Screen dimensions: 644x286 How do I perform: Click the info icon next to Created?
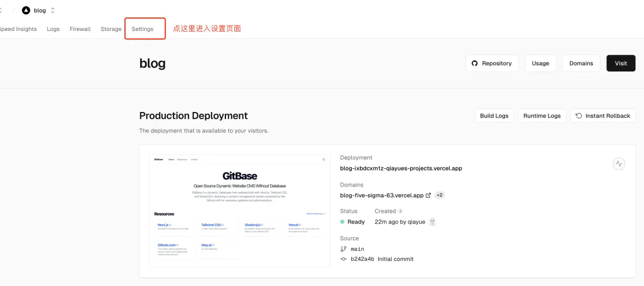(401, 212)
